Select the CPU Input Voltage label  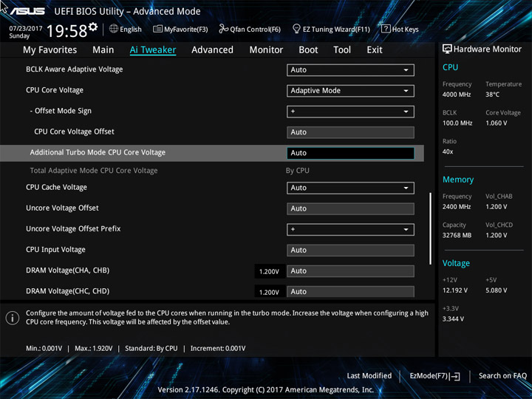tap(55, 250)
